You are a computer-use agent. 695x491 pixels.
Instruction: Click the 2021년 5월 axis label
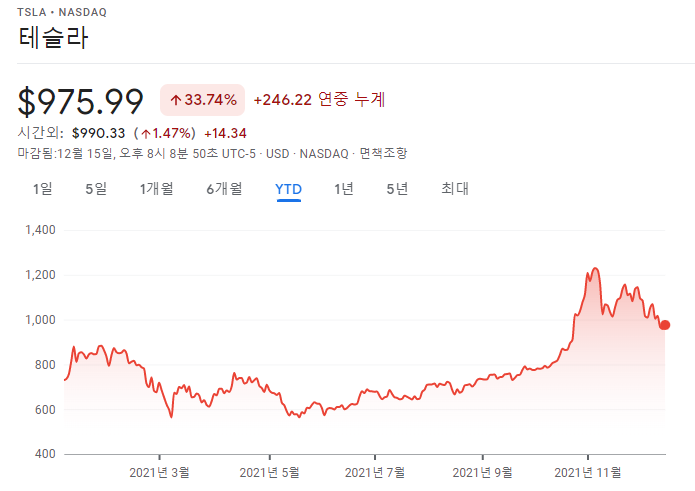(269, 473)
